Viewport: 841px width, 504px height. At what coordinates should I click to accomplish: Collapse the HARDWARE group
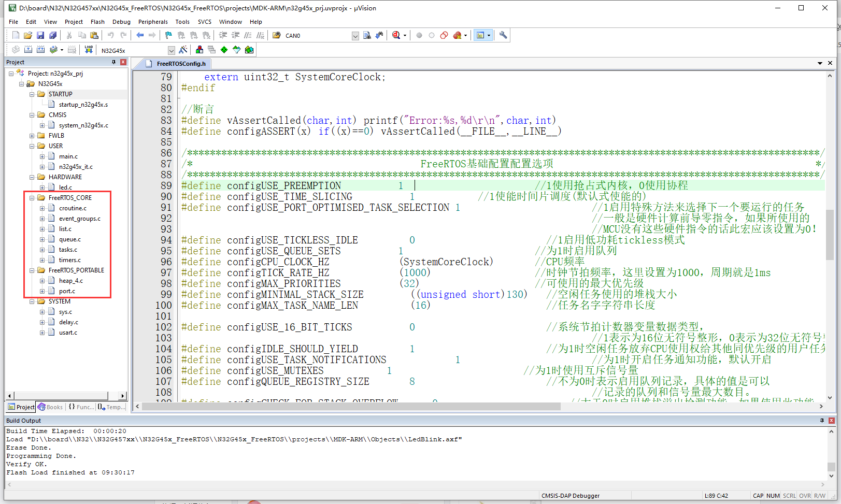pos(32,177)
